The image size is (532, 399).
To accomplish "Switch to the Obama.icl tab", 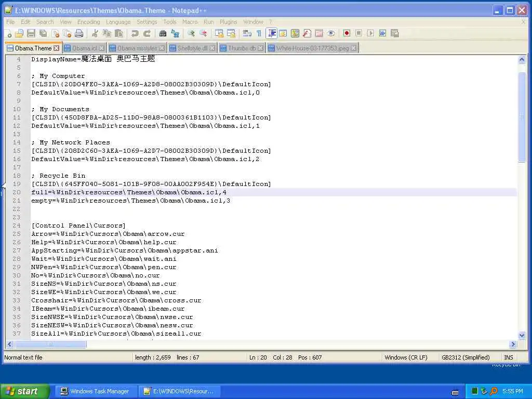I will coord(85,48).
